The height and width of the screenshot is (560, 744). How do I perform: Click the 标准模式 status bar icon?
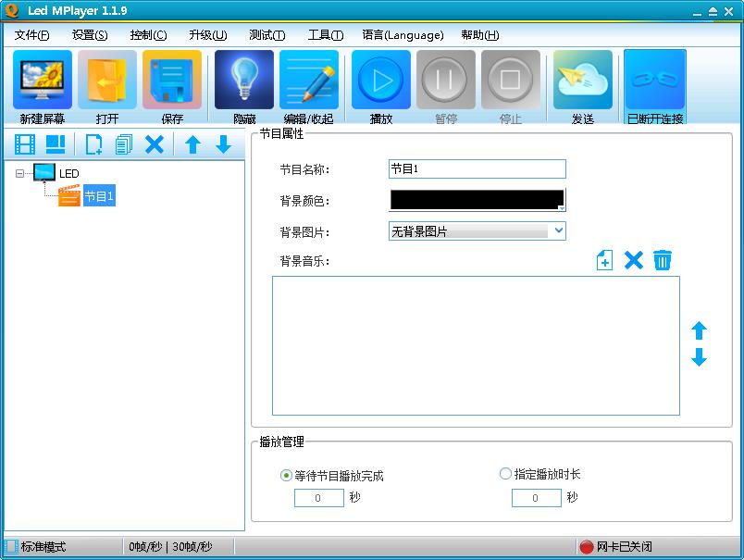pyautogui.click(x=12, y=547)
